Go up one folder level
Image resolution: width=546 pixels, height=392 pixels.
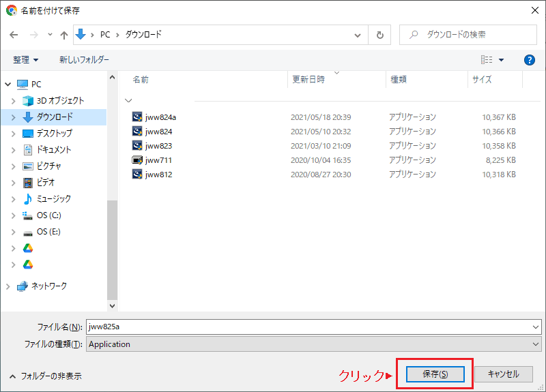point(63,35)
